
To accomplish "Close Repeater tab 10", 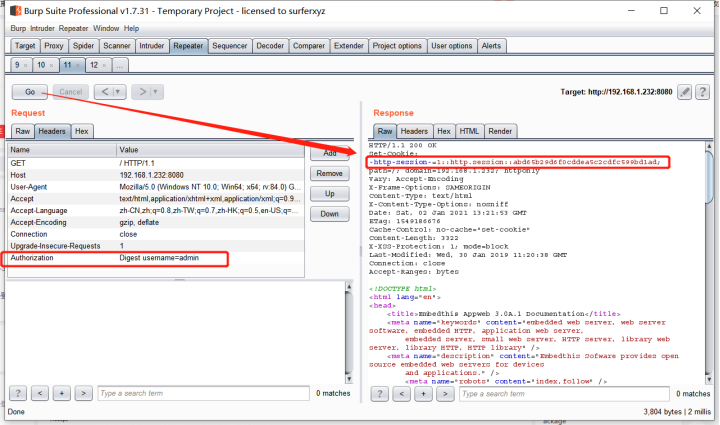I will pyautogui.click(x=51, y=66).
